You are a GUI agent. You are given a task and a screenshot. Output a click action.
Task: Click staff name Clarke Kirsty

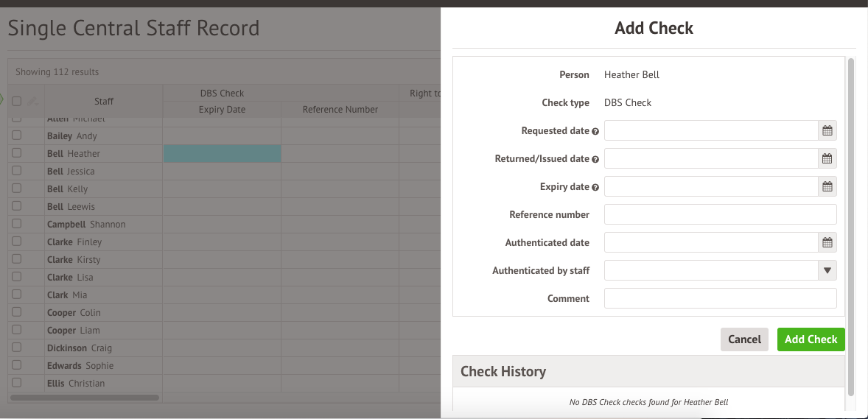tap(74, 260)
